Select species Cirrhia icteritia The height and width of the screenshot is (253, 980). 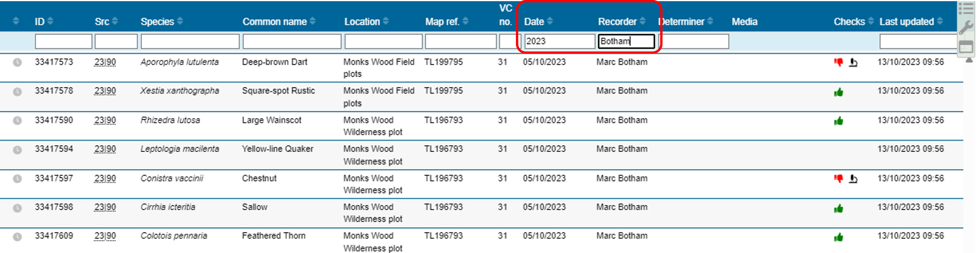tap(168, 207)
